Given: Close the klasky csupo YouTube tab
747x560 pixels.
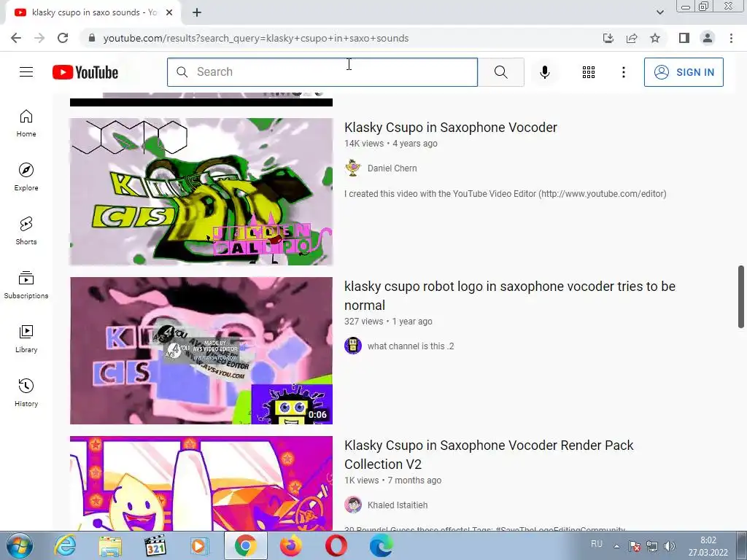Looking at the screenshot, I should tap(169, 12).
